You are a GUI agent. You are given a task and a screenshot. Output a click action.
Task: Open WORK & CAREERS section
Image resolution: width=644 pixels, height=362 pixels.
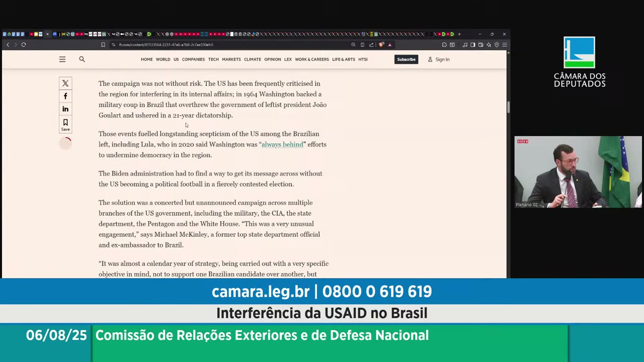pyautogui.click(x=312, y=59)
